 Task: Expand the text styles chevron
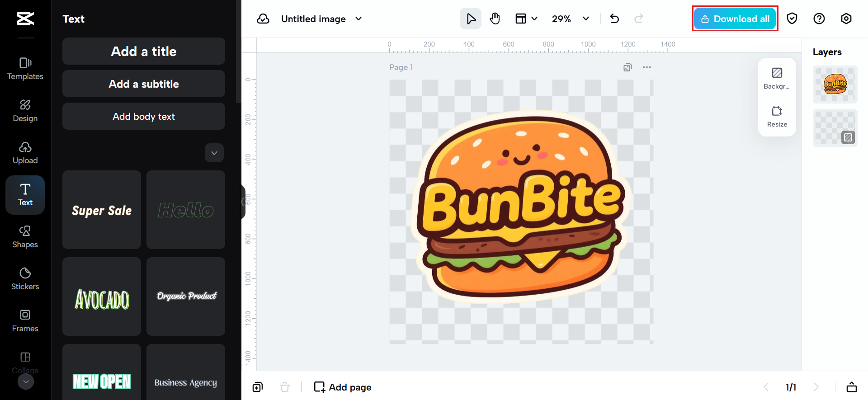tap(214, 153)
